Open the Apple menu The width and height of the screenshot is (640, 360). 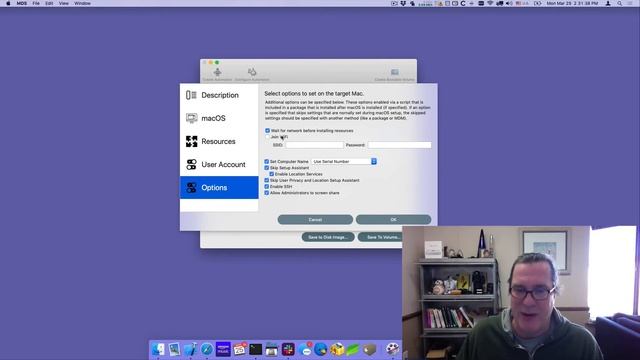[8, 3]
